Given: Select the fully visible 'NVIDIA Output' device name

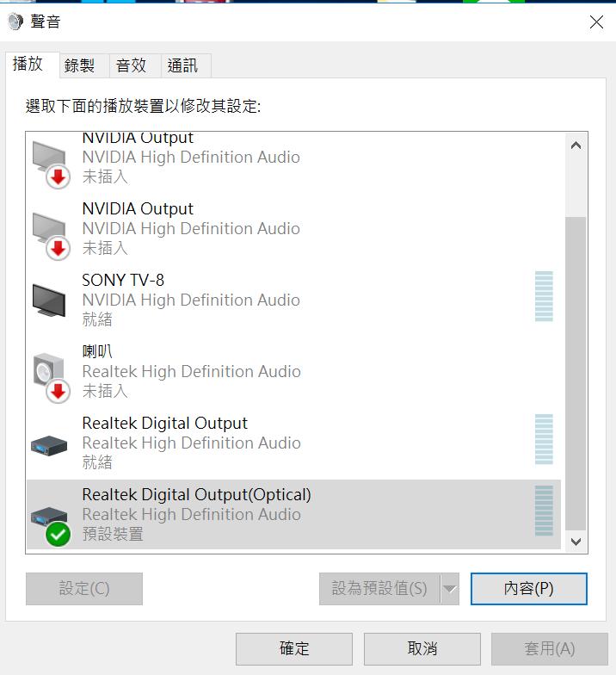Looking at the screenshot, I should coord(138,208).
